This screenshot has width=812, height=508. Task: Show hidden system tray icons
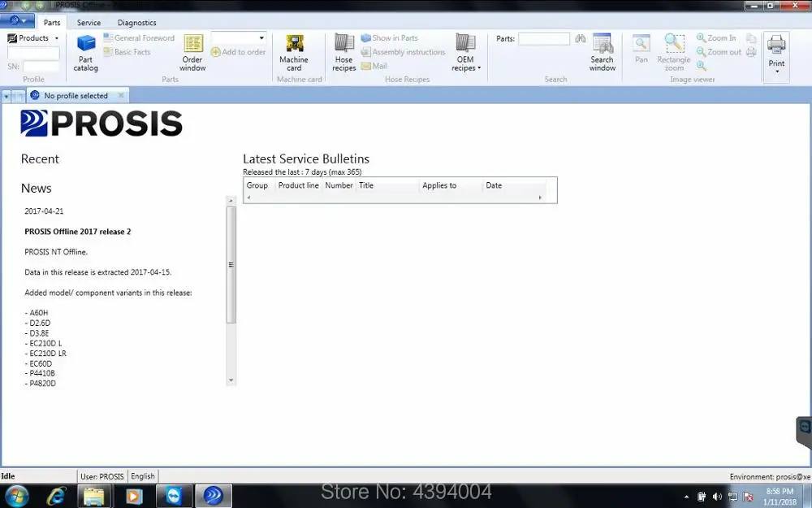point(687,497)
